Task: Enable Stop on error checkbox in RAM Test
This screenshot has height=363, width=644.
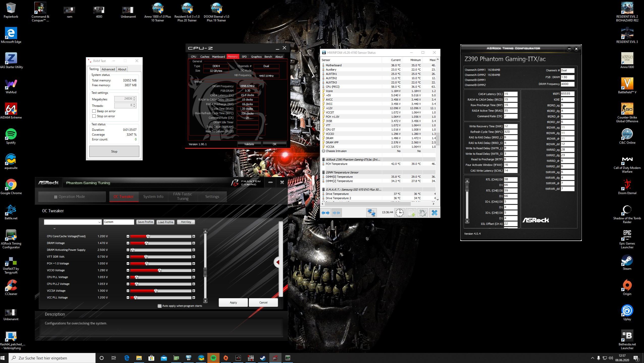Action: (94, 116)
